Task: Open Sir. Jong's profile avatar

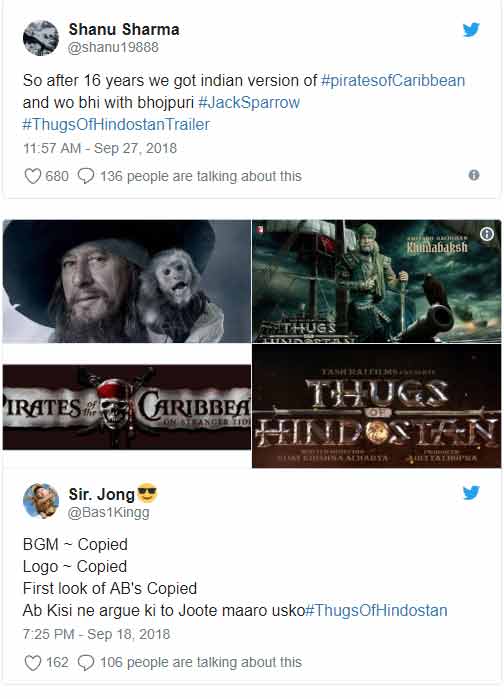Action: [x=41, y=501]
